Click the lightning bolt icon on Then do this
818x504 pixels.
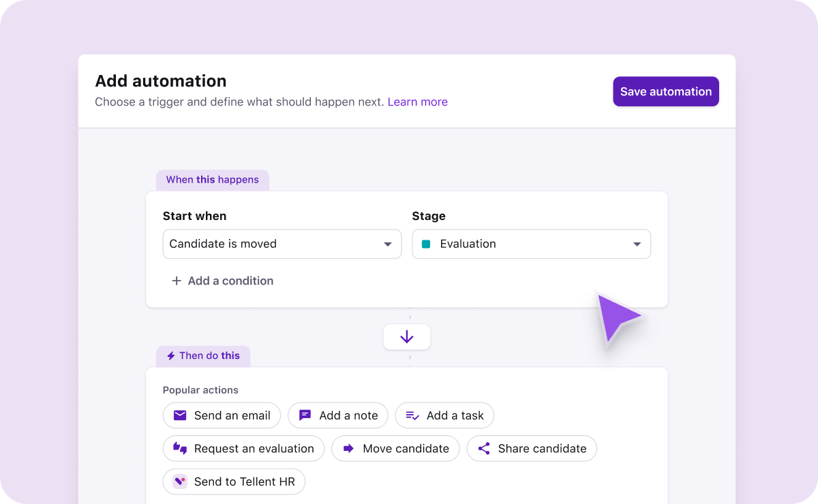(x=171, y=356)
